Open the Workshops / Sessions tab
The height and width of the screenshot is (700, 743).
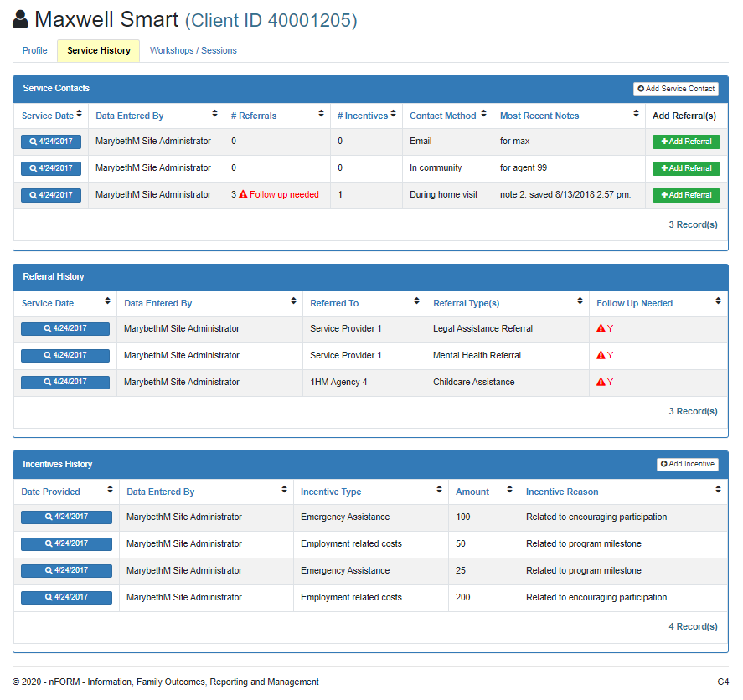193,50
